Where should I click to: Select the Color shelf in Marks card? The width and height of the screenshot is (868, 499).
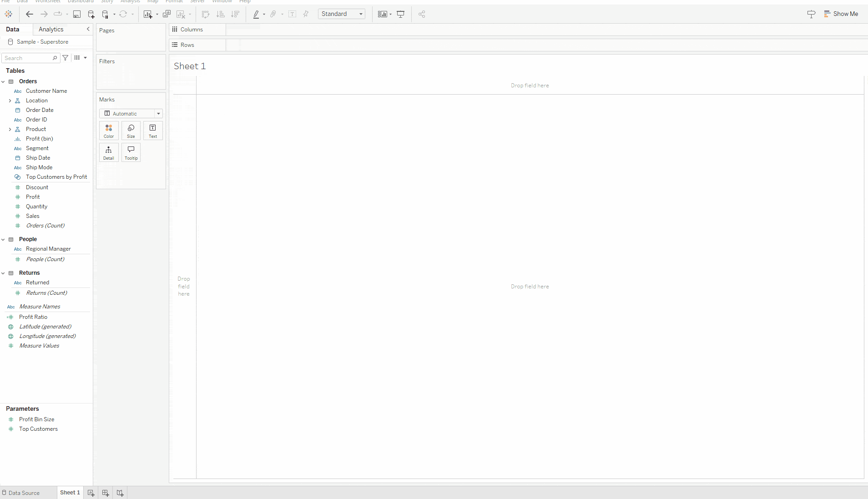(x=109, y=131)
